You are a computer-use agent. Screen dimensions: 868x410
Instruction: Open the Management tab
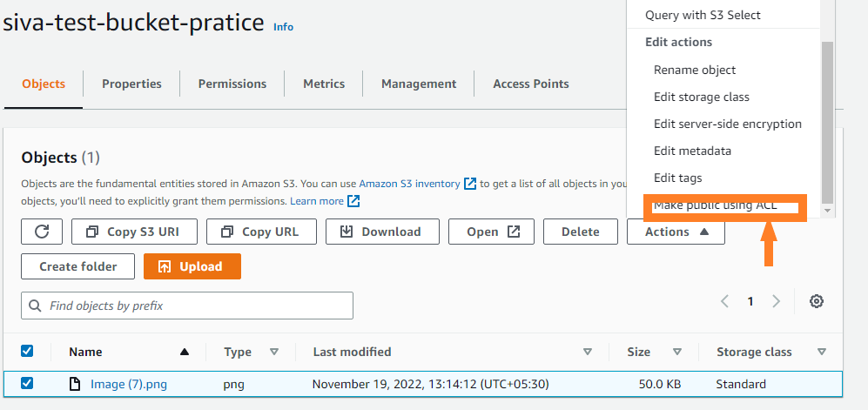(419, 84)
